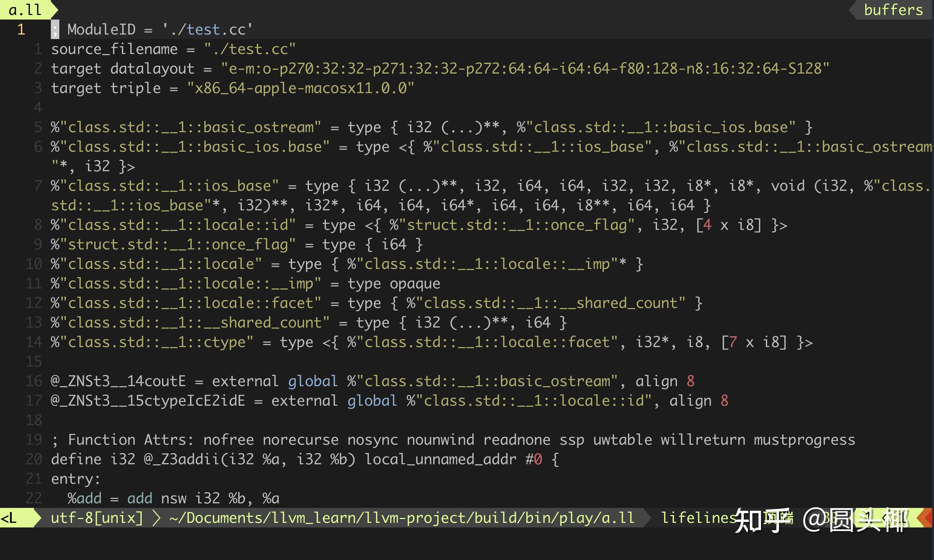Click on the source_filename text
This screenshot has width=934, height=560.
pos(114,49)
